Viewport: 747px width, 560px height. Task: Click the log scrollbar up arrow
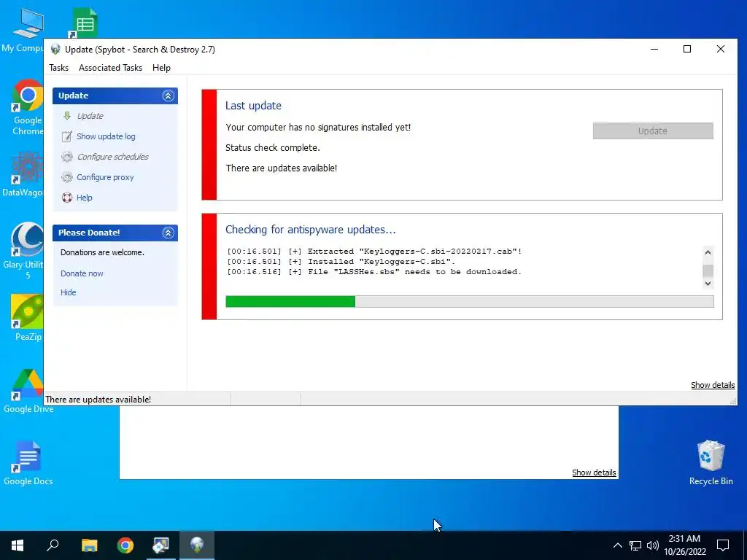[708, 253]
